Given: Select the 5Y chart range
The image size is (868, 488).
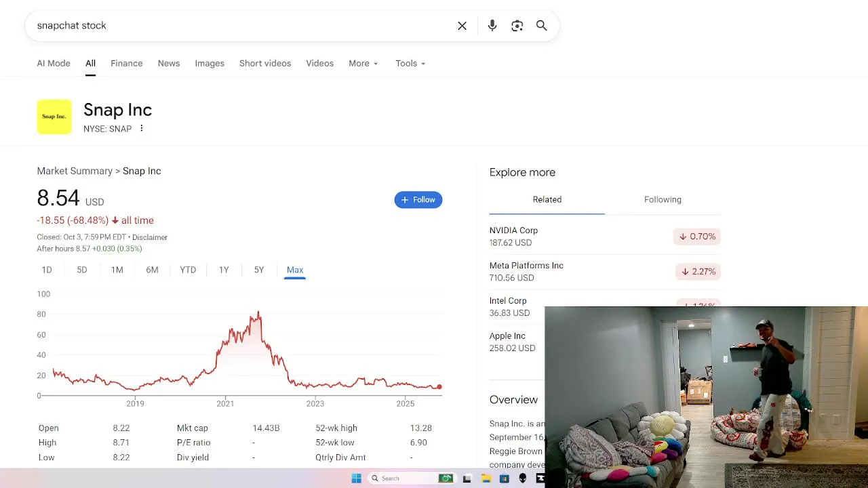Looking at the screenshot, I should click(x=259, y=270).
